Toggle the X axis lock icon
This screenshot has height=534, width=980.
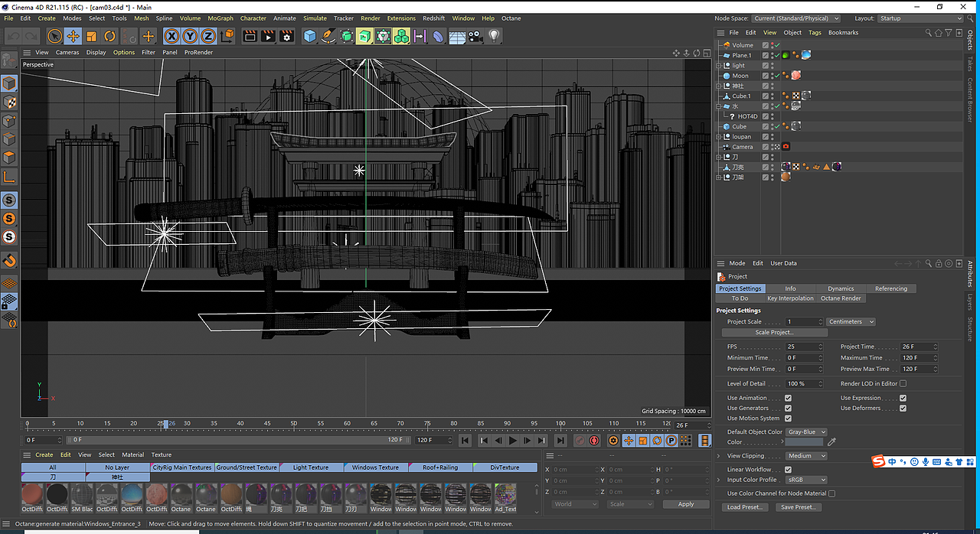pyautogui.click(x=171, y=36)
